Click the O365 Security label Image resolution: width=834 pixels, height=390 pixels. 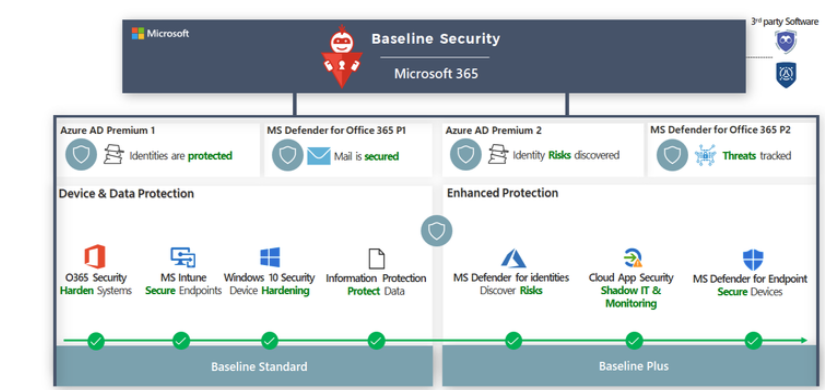95,278
